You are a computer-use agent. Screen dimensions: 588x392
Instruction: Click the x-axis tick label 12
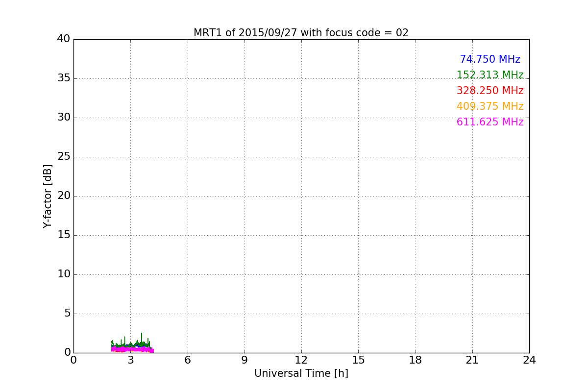click(x=301, y=360)
